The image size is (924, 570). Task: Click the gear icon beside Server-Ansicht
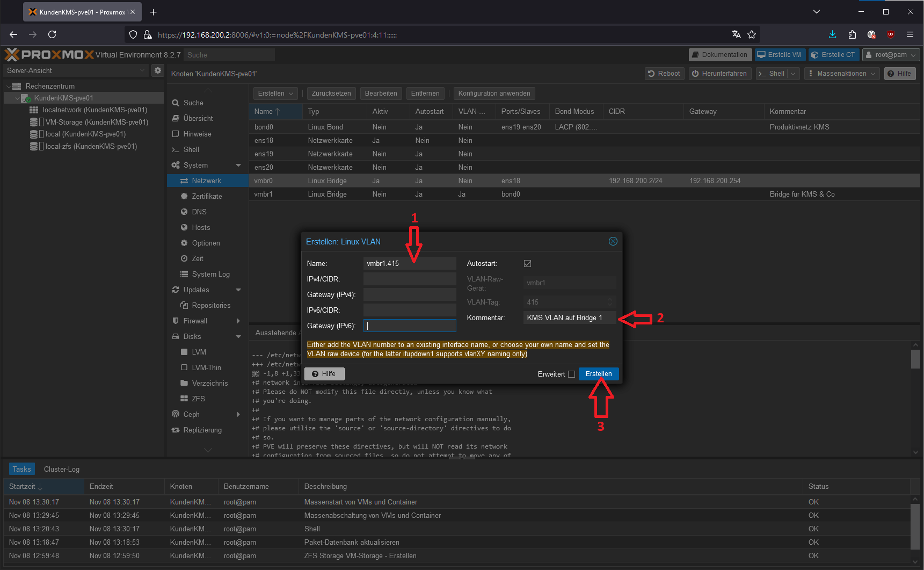(157, 70)
